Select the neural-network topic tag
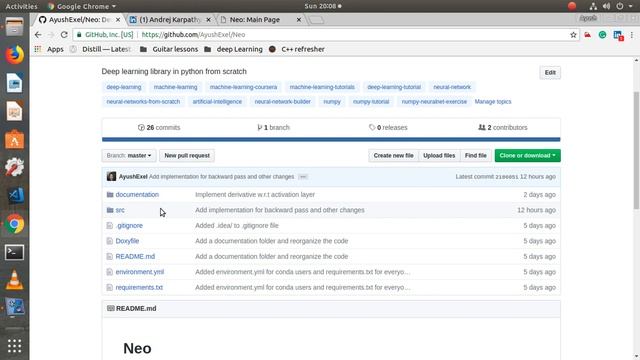Image resolution: width=640 pixels, height=360 pixels. point(452,87)
